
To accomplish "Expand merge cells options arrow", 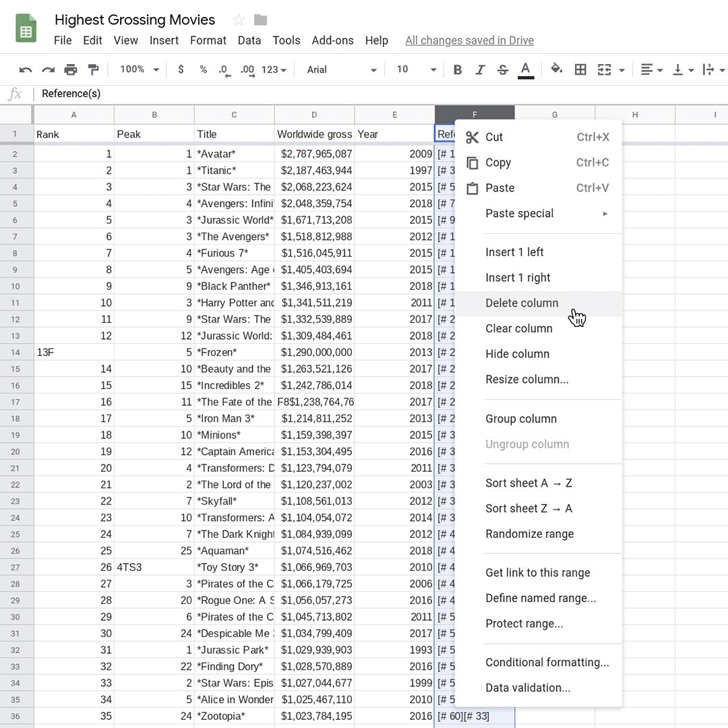I will [x=621, y=70].
